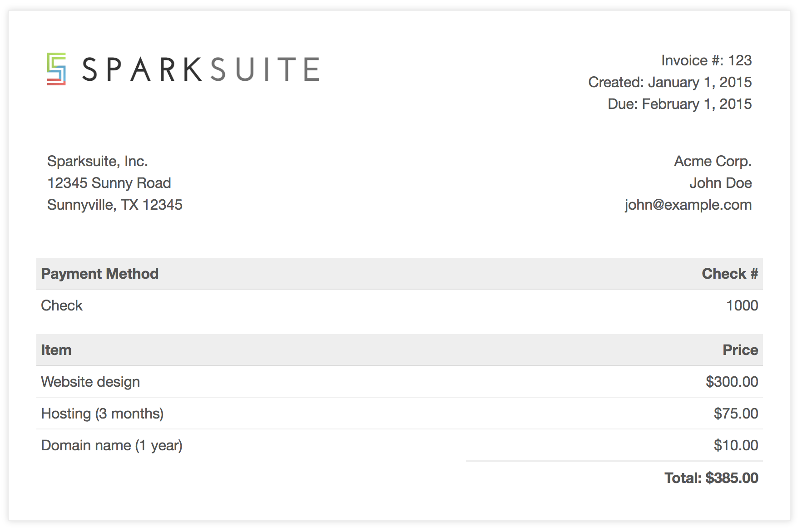The height and width of the screenshot is (532, 802).
Task: Open the john@example.com email address
Action: [x=688, y=205]
